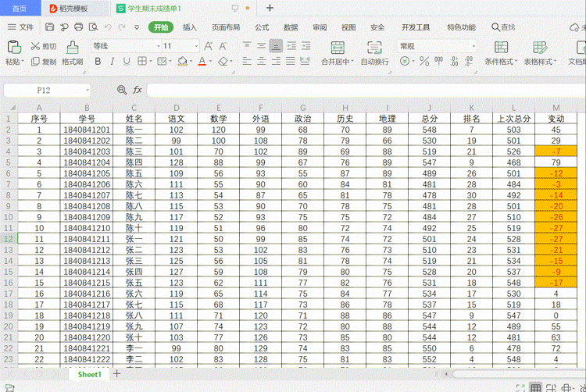Decrease indent icon

(x=291, y=45)
